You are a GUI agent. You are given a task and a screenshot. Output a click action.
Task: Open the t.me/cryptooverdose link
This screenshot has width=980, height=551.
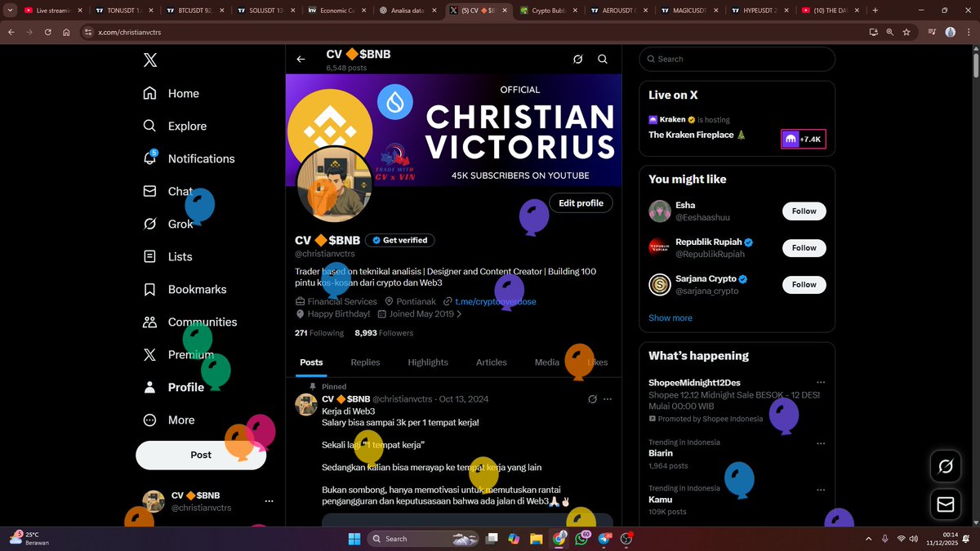495,301
